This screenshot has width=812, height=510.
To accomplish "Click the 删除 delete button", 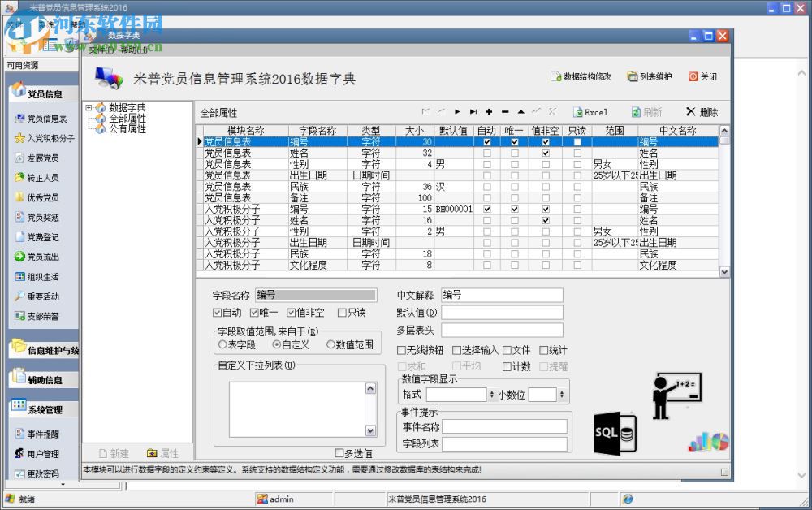I will (702, 112).
